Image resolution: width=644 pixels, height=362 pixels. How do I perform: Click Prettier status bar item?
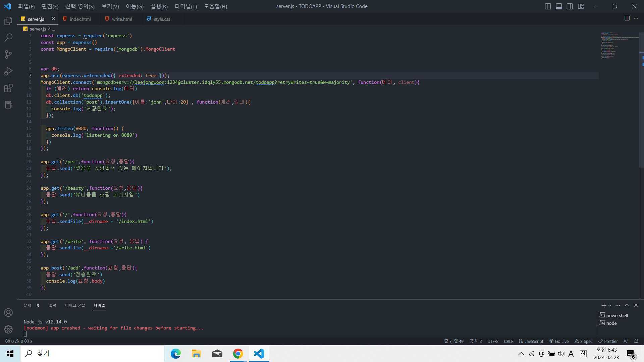(608, 341)
